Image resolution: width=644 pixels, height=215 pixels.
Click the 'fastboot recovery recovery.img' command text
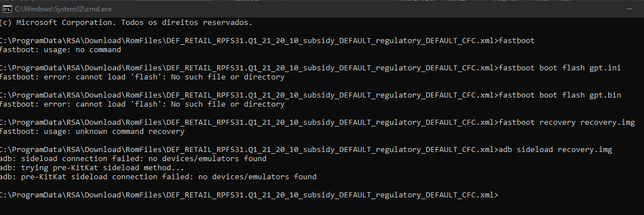coord(566,122)
